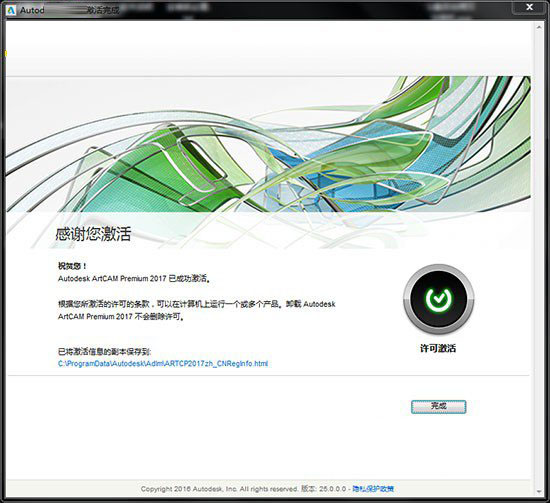
Task: Click the scrollbar down arrow
Action: point(539,492)
